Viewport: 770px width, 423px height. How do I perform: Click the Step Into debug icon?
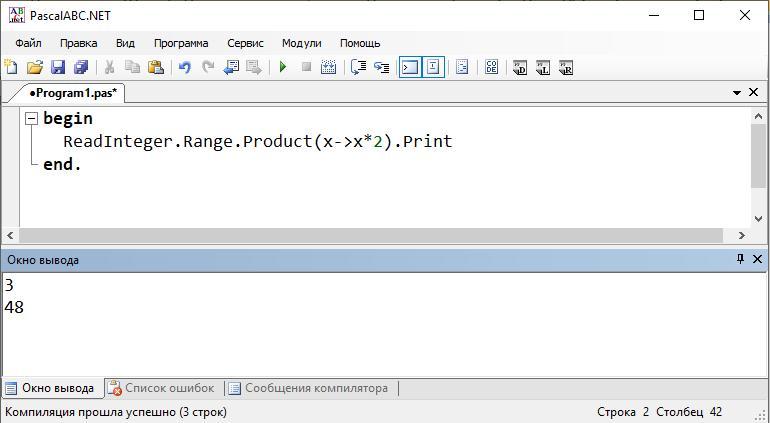coord(382,67)
